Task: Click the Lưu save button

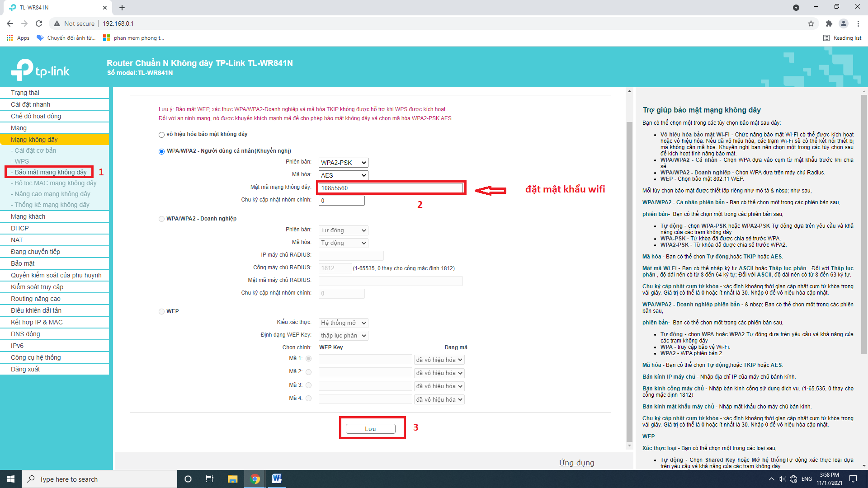Action: coord(370,429)
